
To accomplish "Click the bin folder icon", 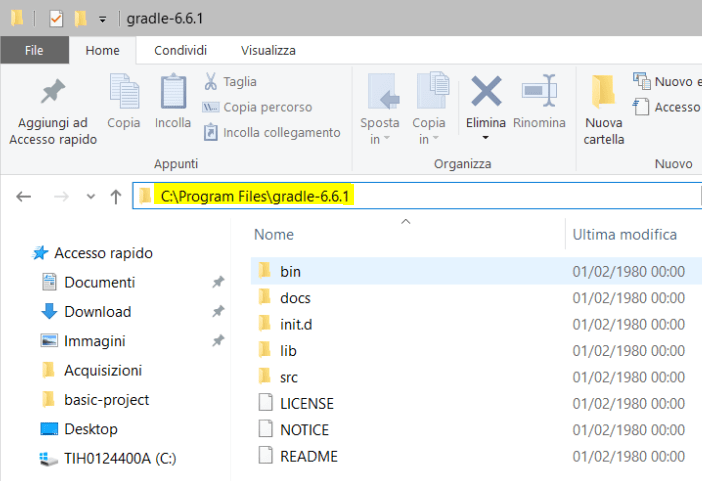I will pyautogui.click(x=265, y=270).
